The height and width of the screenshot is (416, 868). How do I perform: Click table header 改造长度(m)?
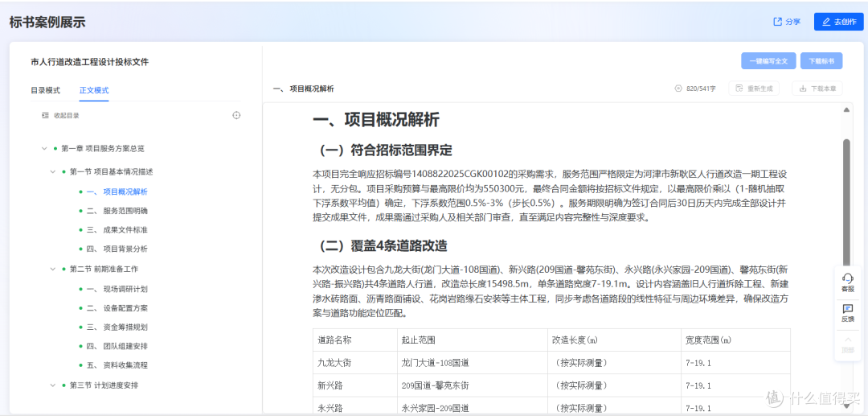574,340
